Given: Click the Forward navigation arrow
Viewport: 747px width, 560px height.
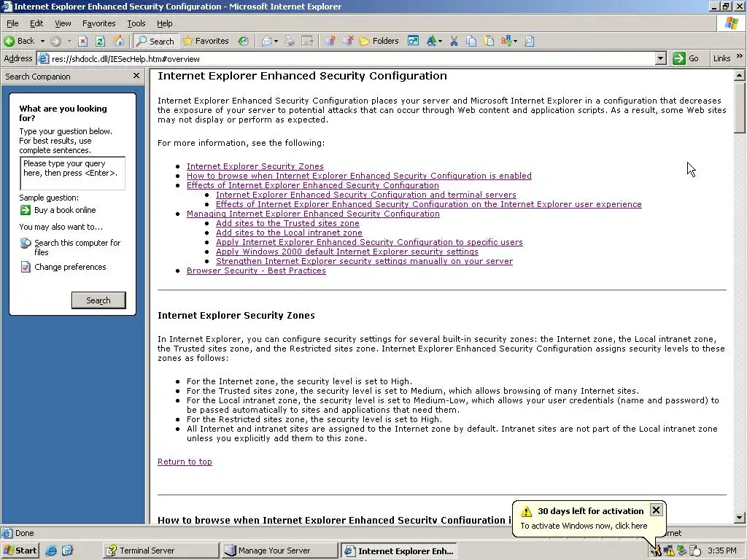Looking at the screenshot, I should pos(55,41).
